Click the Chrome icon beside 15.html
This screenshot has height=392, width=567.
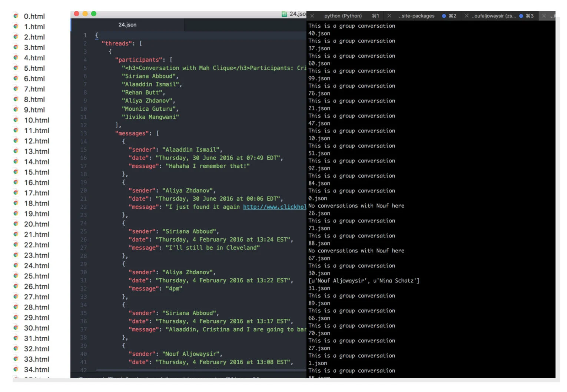16,172
